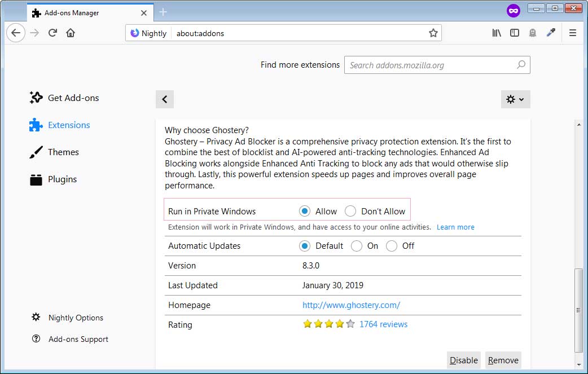Open the gear tools dropdown
The height and width of the screenshot is (374, 588).
515,99
